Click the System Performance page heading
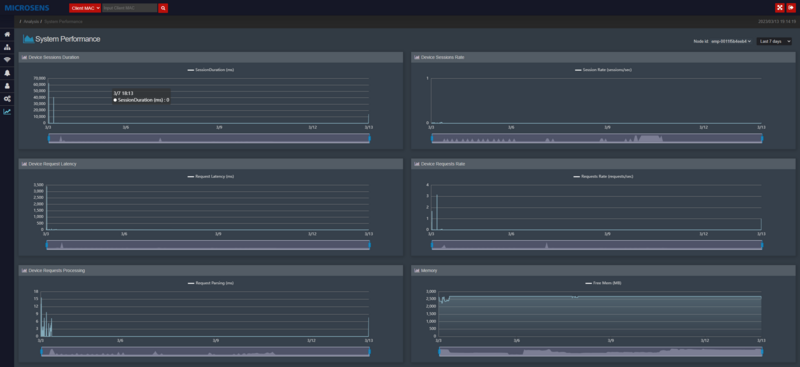800x367 pixels. pyautogui.click(x=68, y=39)
